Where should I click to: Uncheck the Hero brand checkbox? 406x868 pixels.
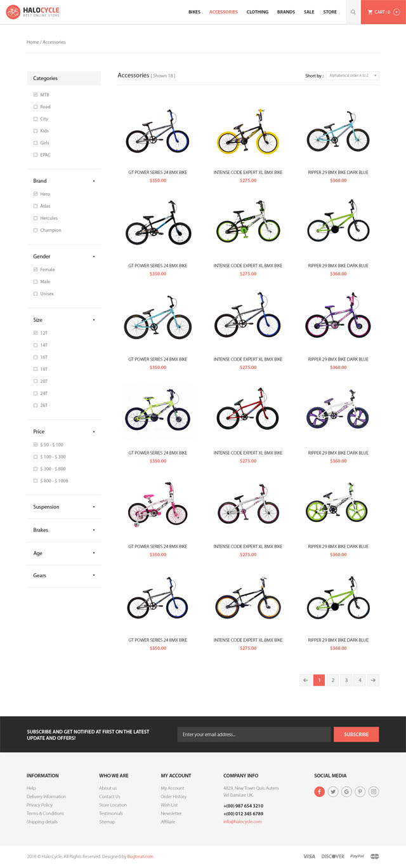36,194
